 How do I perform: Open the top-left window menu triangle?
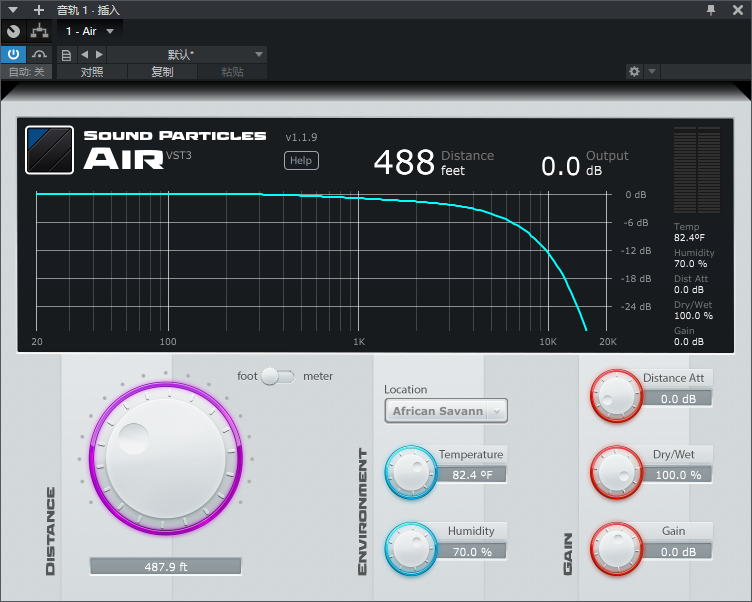click(13, 10)
